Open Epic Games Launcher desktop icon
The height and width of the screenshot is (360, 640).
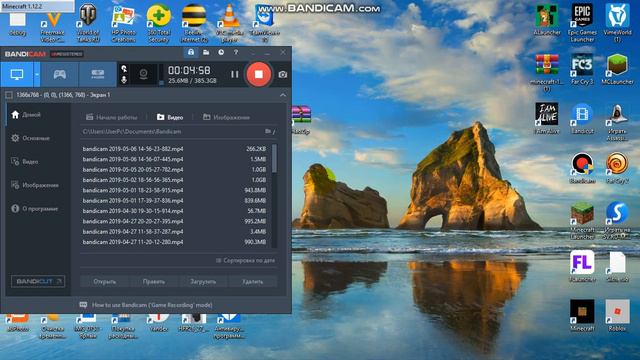(582, 23)
